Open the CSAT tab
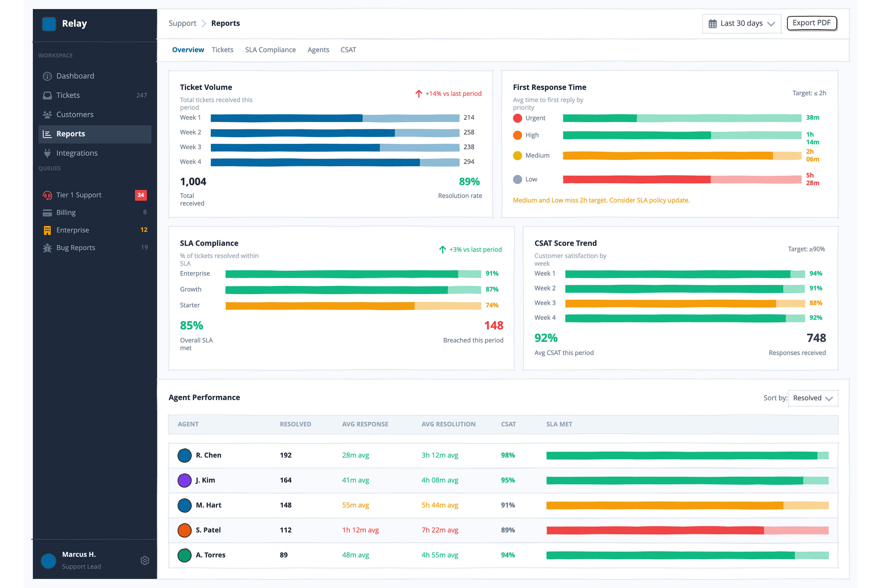The height and width of the screenshot is (588, 882). [x=348, y=50]
